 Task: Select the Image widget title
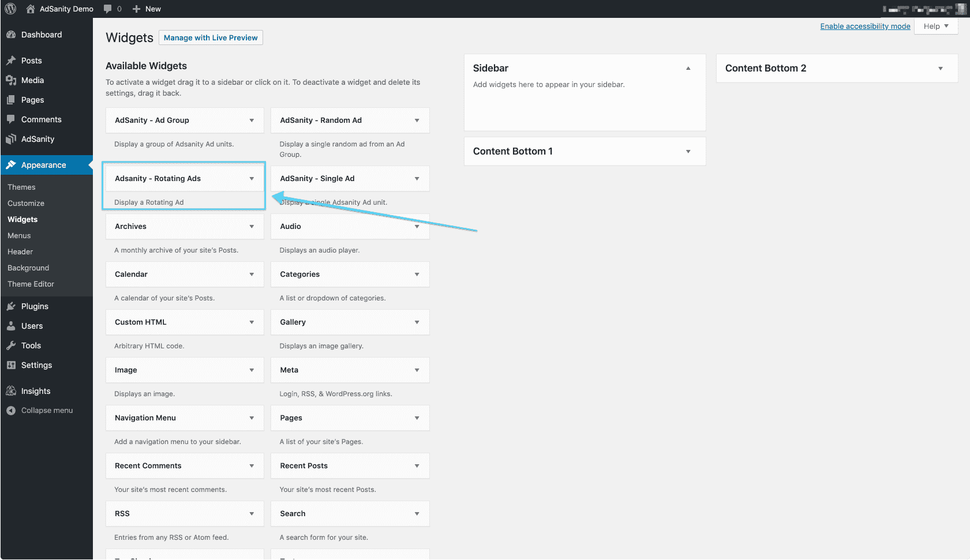coord(126,370)
